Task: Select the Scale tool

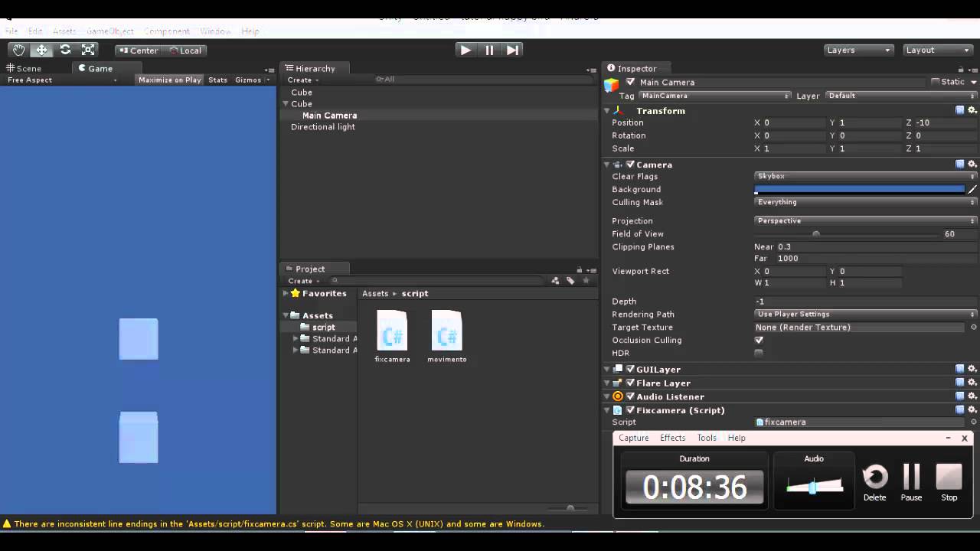Action: pyautogui.click(x=88, y=50)
